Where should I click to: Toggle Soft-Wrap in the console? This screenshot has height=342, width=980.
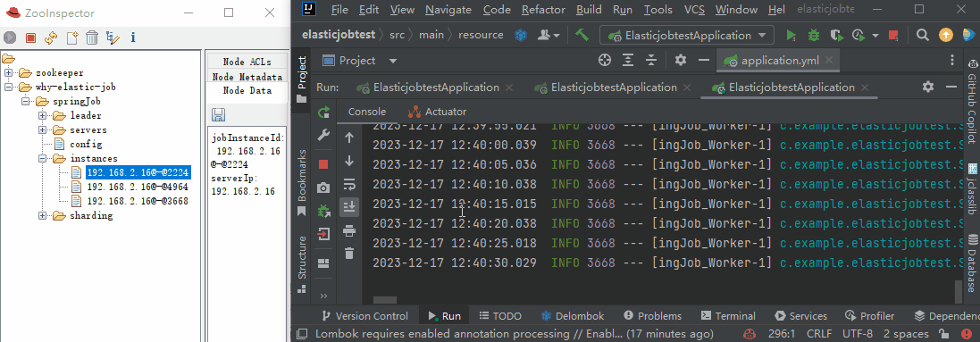pyautogui.click(x=349, y=185)
